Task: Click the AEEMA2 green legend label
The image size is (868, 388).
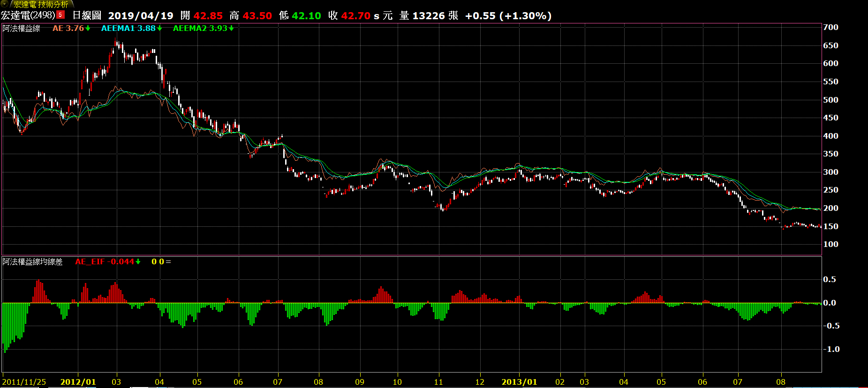Action: click(190, 29)
